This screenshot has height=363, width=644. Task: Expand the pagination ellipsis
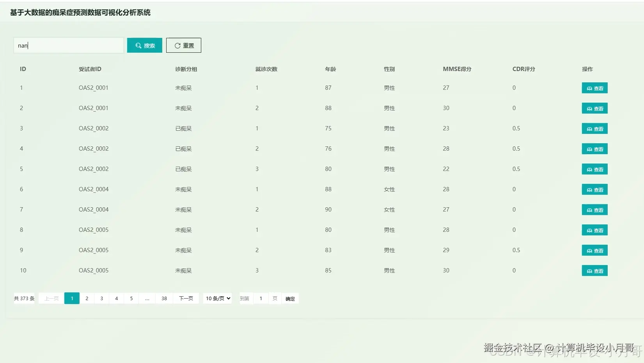tap(147, 298)
